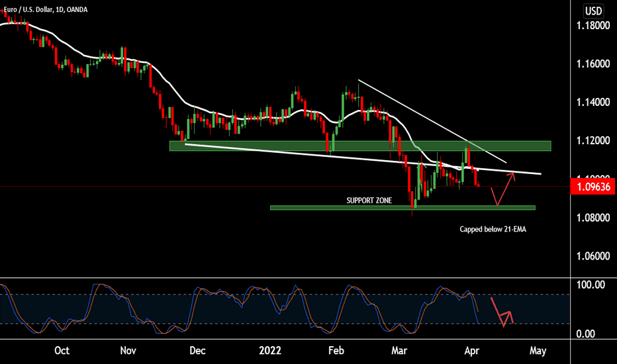This screenshot has height=364, width=617.
Task: Select the lower green support zone rectangle
Action: click(403, 208)
